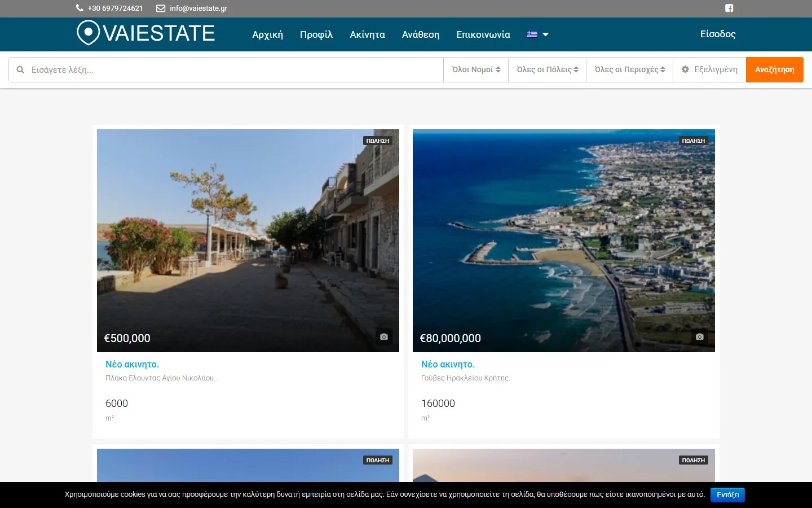This screenshot has height=508, width=812.
Task: Expand the language dropdown arrow
Action: pyautogui.click(x=545, y=34)
